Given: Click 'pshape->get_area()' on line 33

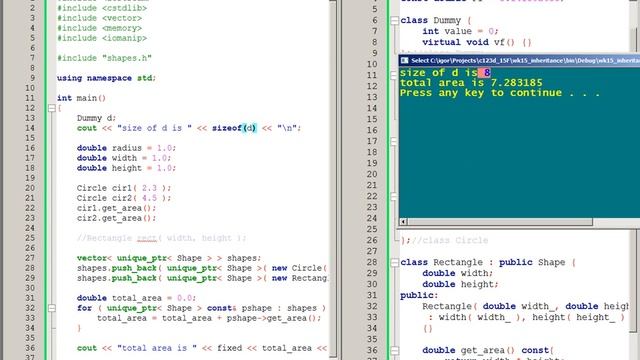Looking at the screenshot, I should tap(271, 318).
